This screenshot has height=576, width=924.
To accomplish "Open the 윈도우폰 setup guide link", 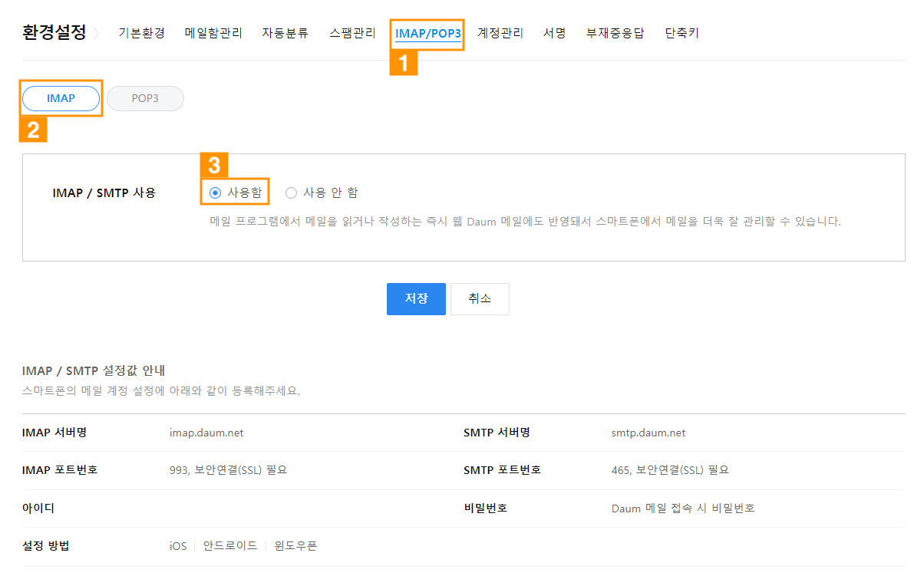I will tap(295, 547).
